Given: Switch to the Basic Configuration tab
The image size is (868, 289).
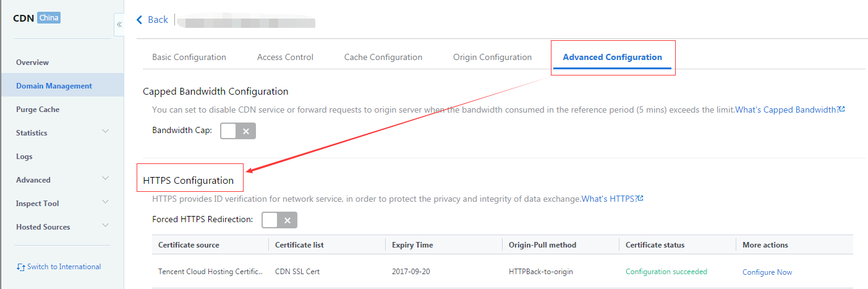Looking at the screenshot, I should point(189,57).
